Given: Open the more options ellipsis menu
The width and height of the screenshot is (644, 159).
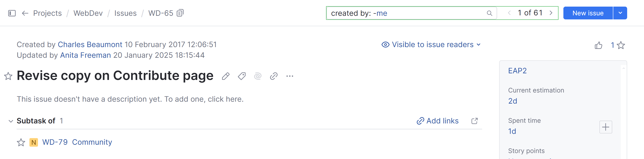Looking at the screenshot, I should click(290, 76).
